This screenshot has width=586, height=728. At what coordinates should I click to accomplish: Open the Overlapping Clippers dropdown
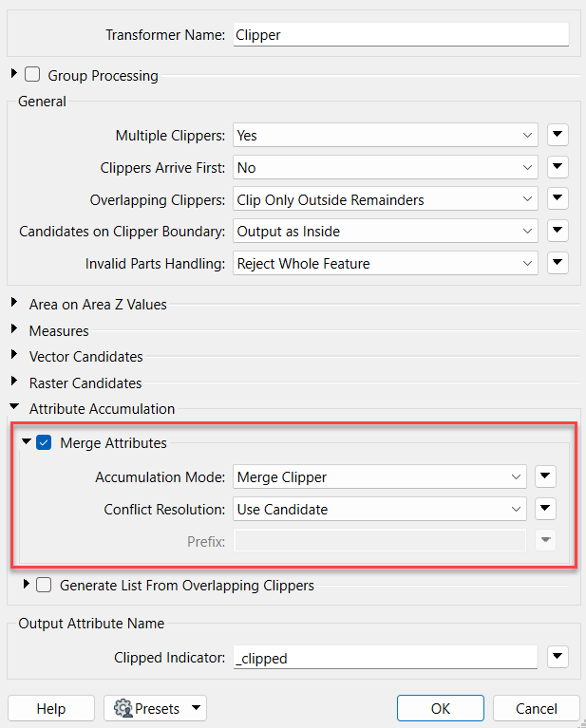tap(386, 199)
